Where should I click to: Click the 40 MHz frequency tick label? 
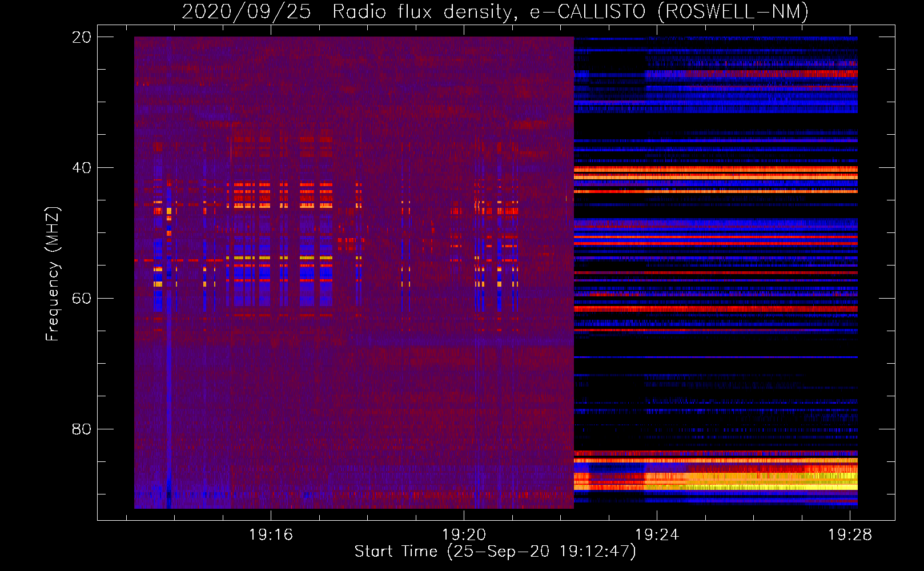(81, 168)
